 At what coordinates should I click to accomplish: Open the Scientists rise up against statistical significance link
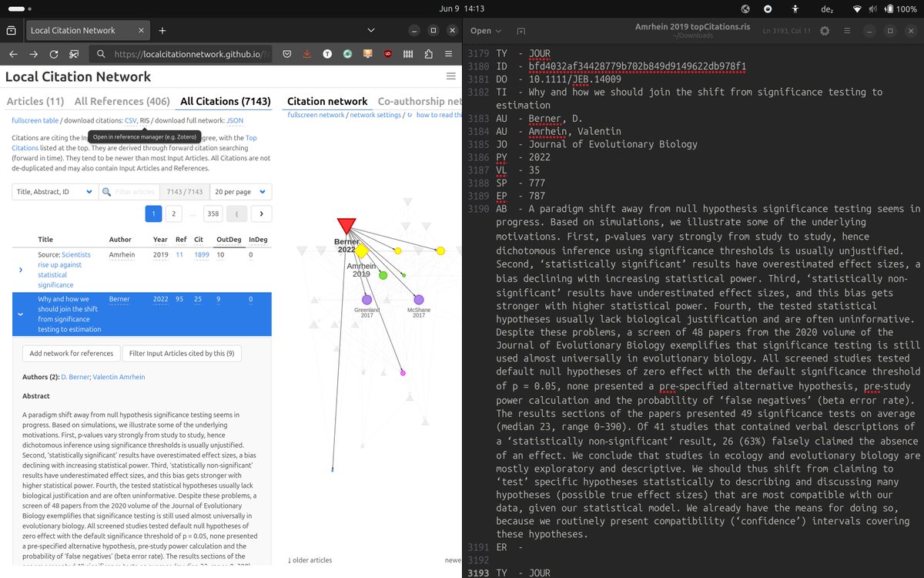pyautogui.click(x=63, y=270)
